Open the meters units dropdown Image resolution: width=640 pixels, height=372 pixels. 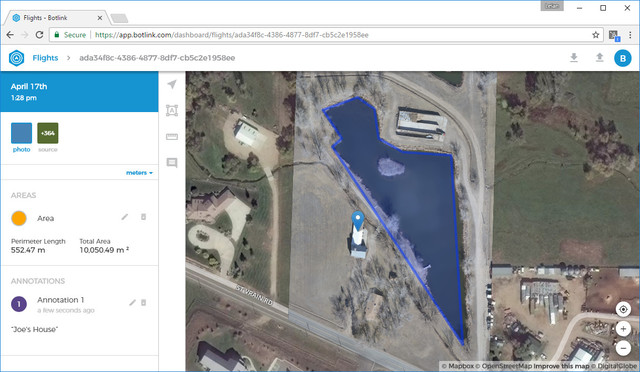coord(139,173)
